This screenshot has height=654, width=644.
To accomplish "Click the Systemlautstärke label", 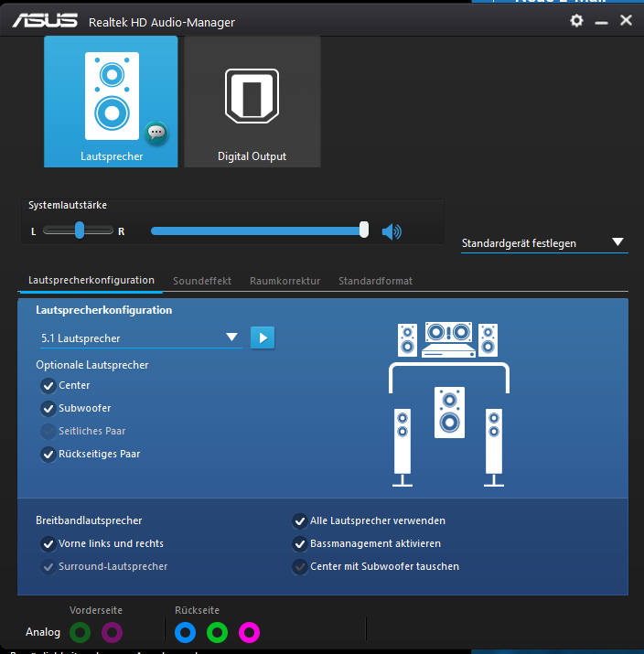I will coord(68,205).
